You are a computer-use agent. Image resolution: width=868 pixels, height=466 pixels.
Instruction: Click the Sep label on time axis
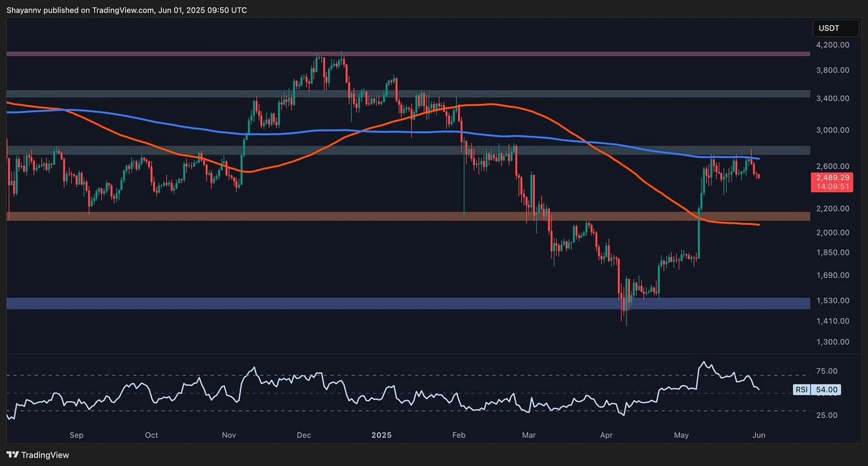point(76,435)
